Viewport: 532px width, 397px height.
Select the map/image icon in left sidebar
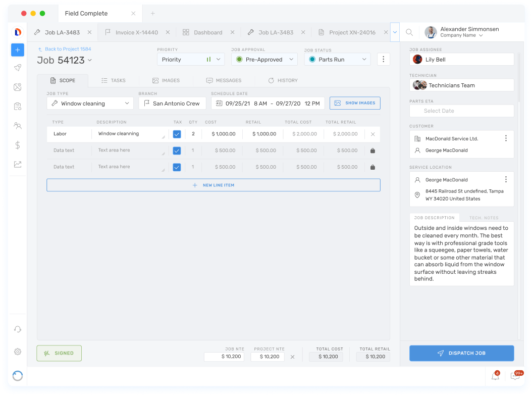(18, 87)
